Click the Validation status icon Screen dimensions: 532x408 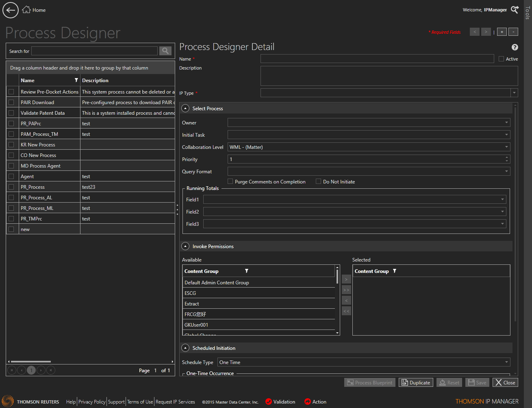pyautogui.click(x=268, y=401)
